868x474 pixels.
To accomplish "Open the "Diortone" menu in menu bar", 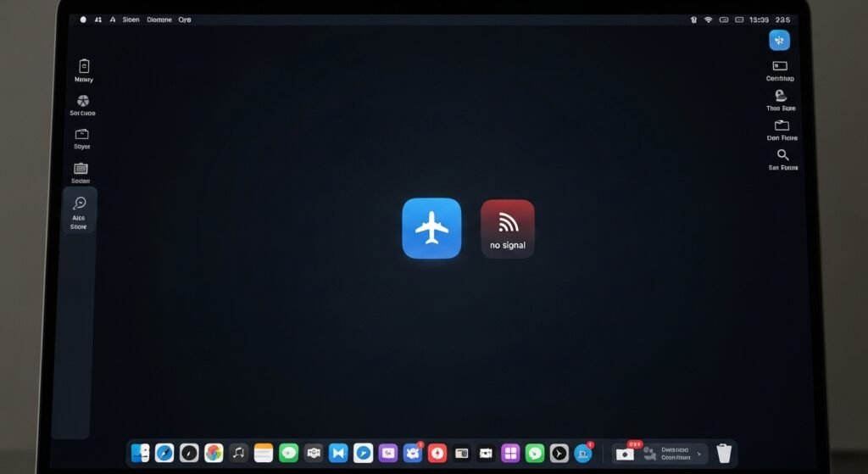I will tap(159, 19).
